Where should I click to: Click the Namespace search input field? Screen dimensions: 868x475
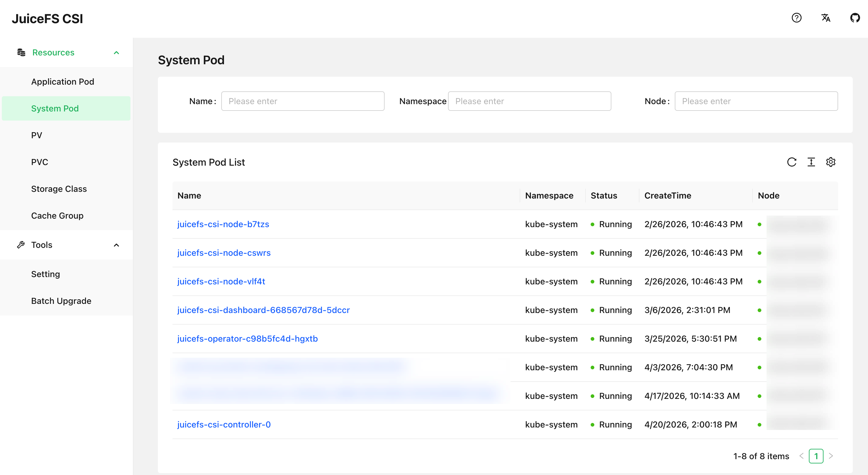tap(530, 101)
